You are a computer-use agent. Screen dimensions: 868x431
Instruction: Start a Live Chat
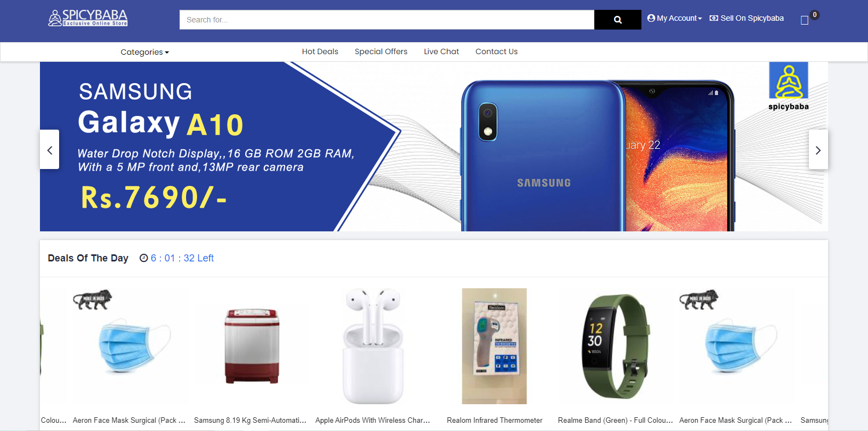click(x=441, y=51)
